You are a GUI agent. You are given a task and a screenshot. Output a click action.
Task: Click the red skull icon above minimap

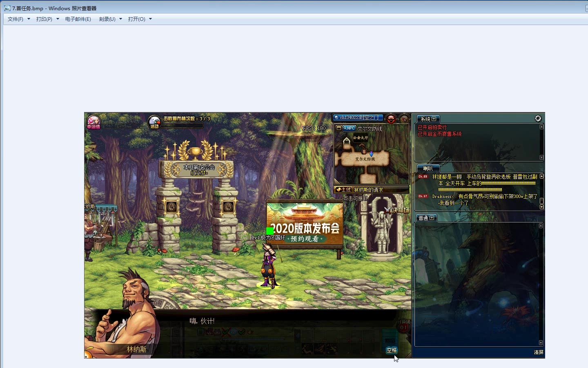click(x=391, y=119)
